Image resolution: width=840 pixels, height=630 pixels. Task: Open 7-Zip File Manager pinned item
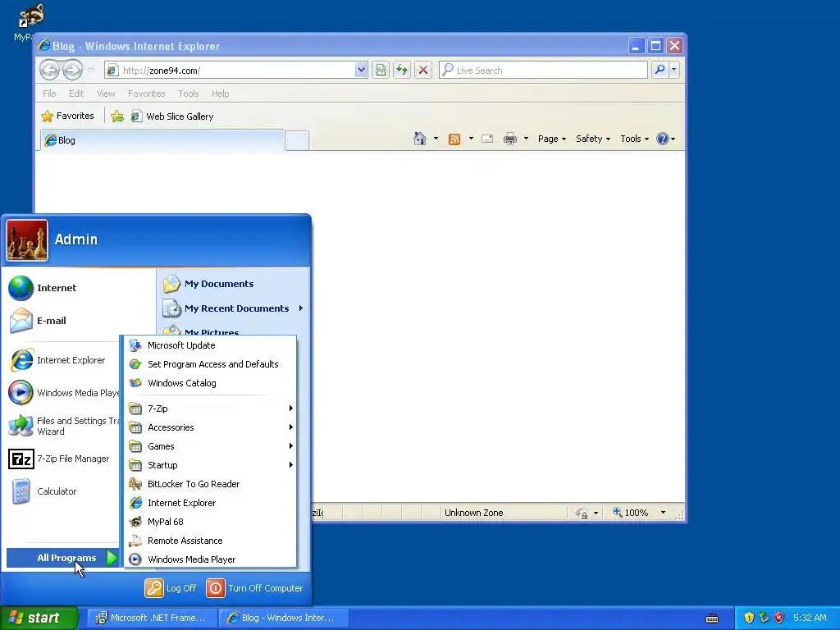(x=62, y=459)
